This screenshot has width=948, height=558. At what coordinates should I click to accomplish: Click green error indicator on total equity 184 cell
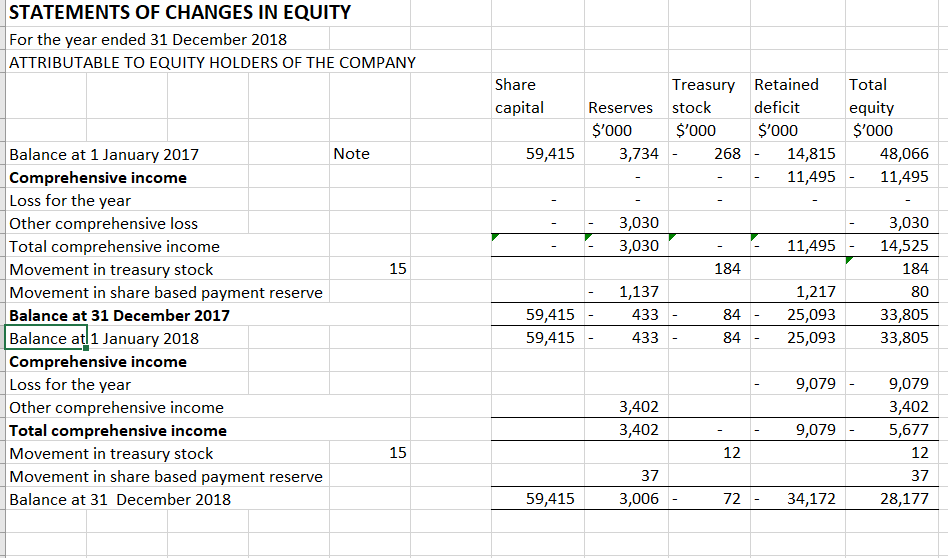849,261
